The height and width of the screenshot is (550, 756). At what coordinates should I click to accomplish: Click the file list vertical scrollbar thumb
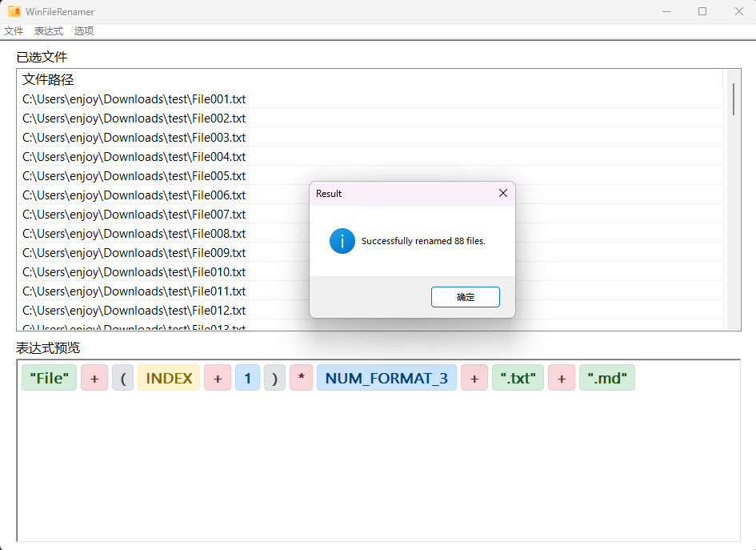(734, 99)
